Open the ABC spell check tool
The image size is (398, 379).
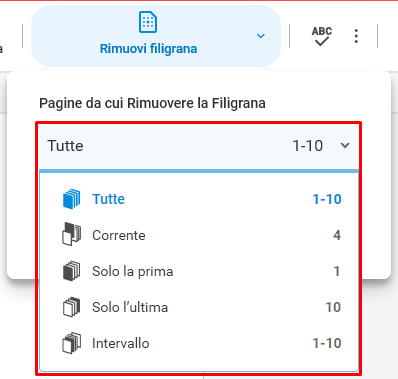(322, 36)
